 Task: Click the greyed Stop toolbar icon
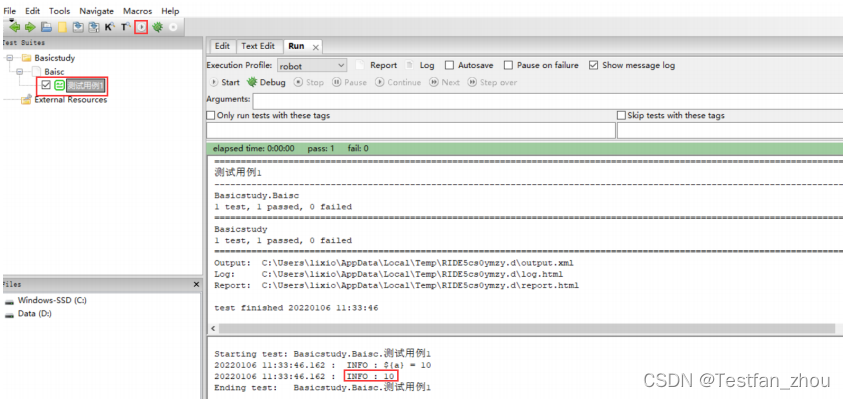click(x=173, y=27)
